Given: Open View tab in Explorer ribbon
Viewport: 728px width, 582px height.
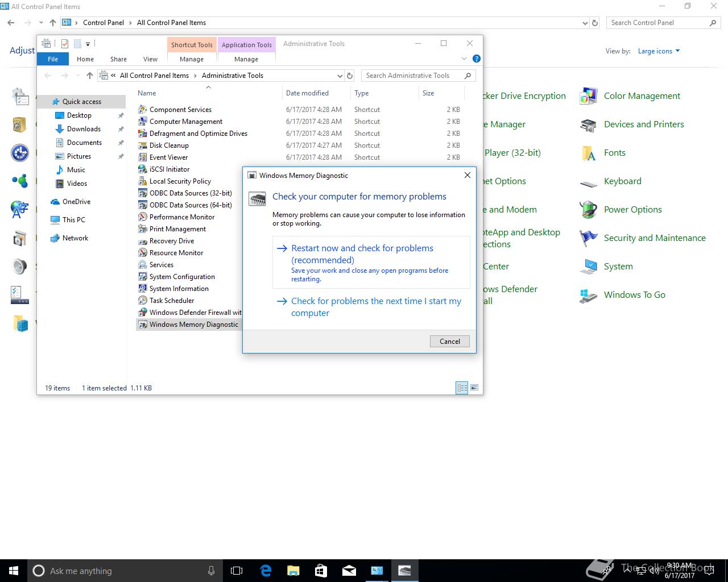Looking at the screenshot, I should 150,59.
